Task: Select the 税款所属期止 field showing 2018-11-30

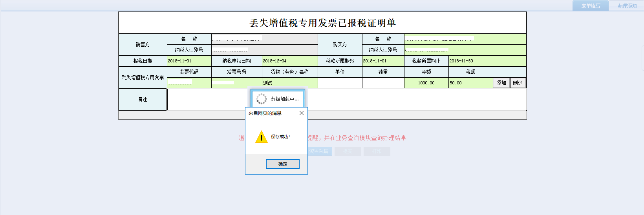Action: pos(487,61)
